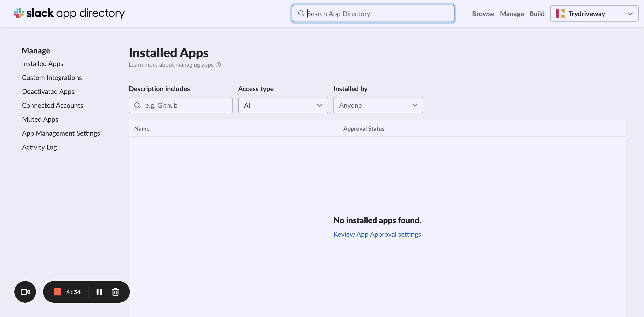Viewport: 644px width, 317px height.
Task: Click the Description includes input field
Action: tap(181, 105)
